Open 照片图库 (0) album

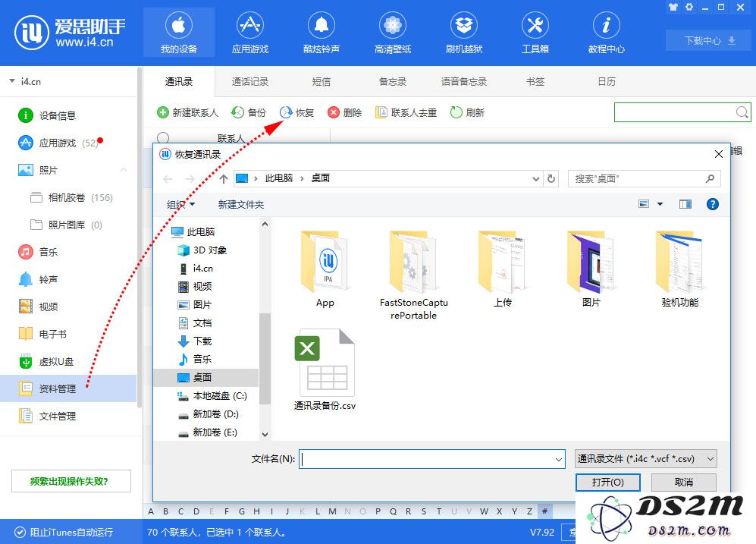pyautogui.click(x=68, y=225)
